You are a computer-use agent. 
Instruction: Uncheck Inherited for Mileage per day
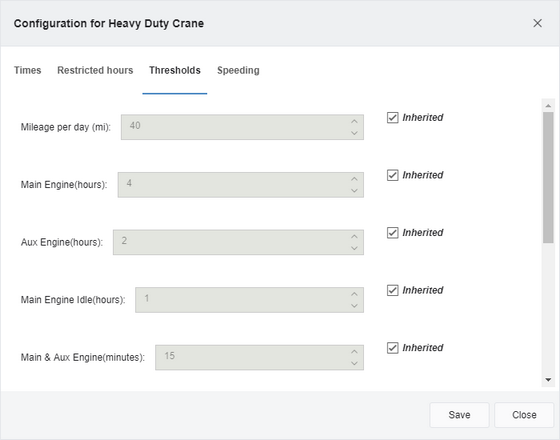tap(392, 118)
